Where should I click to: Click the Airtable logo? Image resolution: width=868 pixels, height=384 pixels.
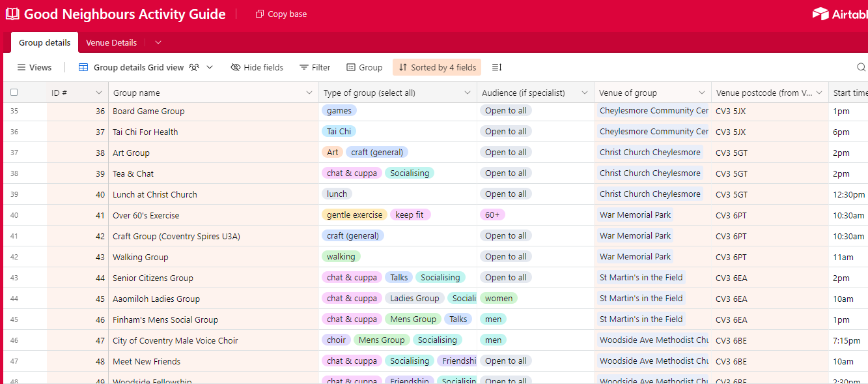pos(840,14)
